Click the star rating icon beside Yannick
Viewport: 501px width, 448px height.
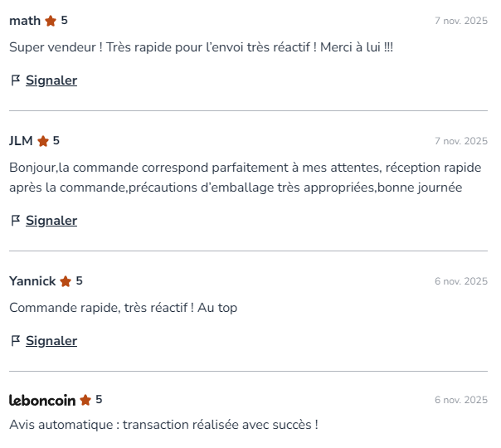[66, 281]
